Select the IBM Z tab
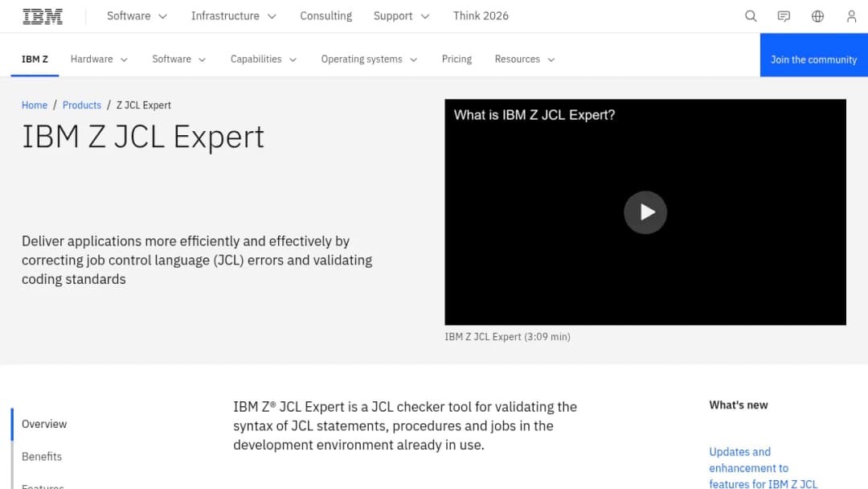The height and width of the screenshot is (489, 868). click(x=35, y=60)
